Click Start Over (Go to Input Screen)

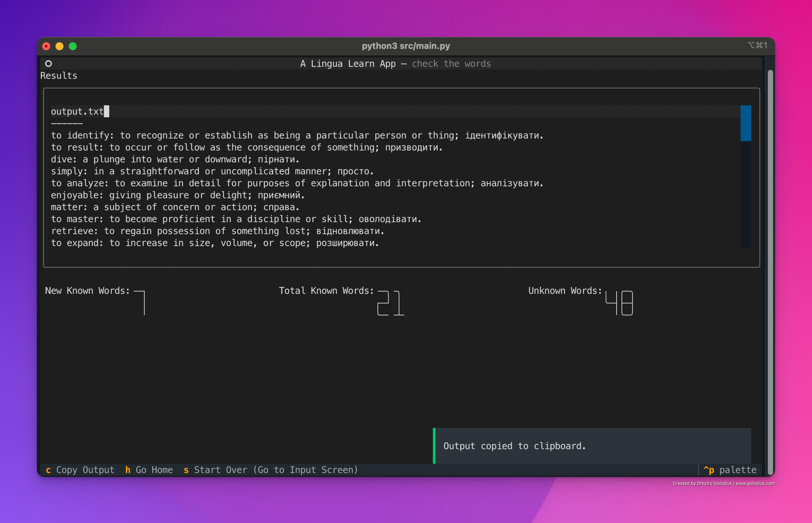(x=271, y=470)
